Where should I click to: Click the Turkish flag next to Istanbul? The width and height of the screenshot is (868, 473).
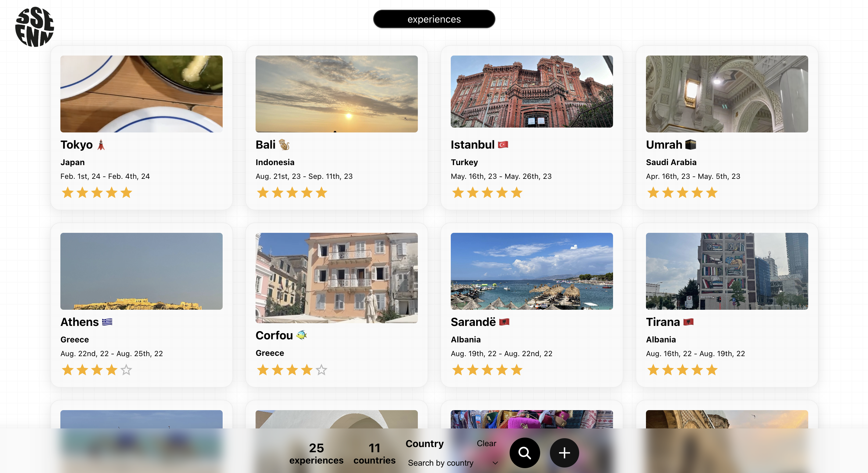[503, 145]
